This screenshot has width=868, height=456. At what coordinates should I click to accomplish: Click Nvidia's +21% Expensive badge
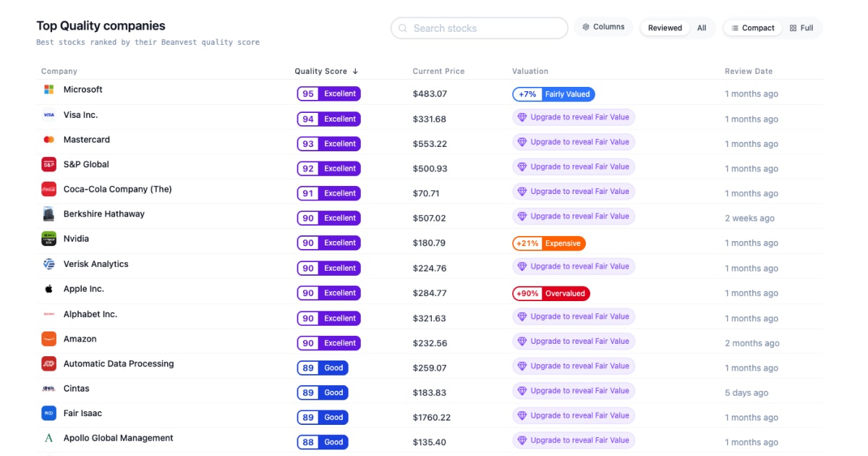[x=549, y=243]
